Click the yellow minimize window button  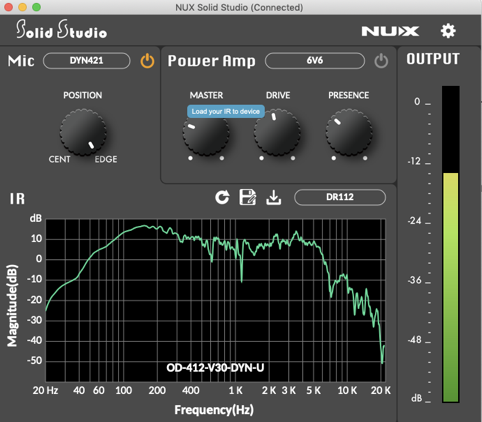[23, 7]
